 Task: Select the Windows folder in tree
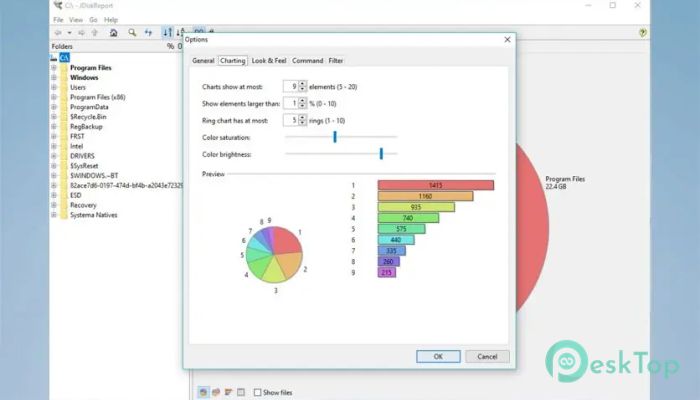pyautogui.click(x=84, y=78)
